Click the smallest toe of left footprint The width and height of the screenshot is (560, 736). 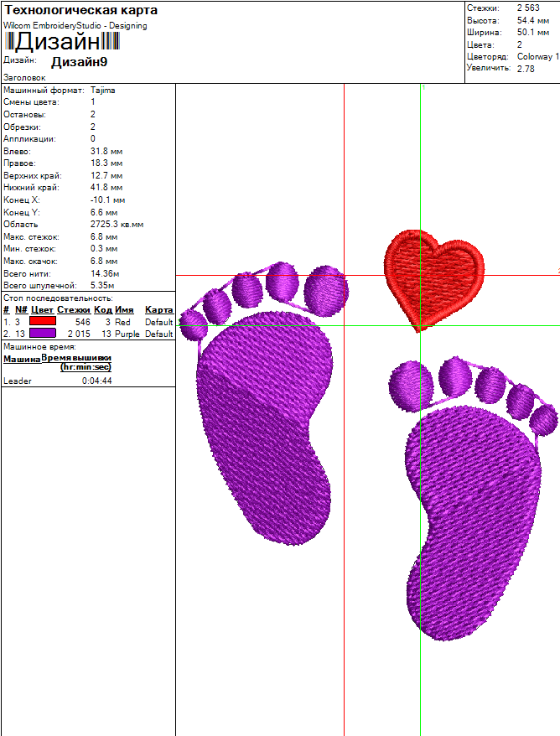coord(193,324)
